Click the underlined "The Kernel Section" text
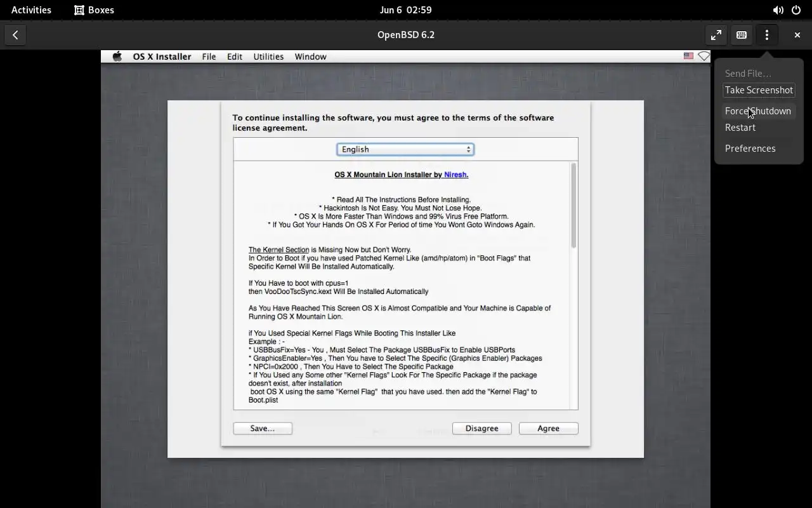 [x=278, y=250]
